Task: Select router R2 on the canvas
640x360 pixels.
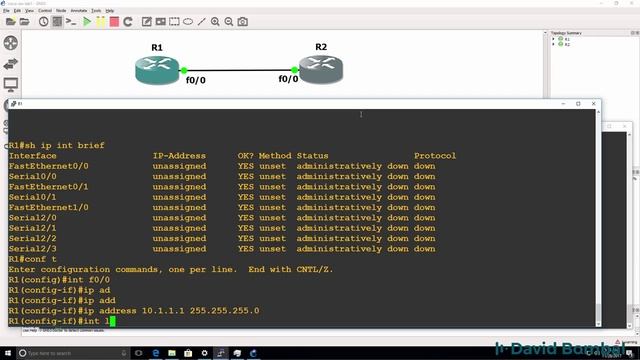Action: 321,69
